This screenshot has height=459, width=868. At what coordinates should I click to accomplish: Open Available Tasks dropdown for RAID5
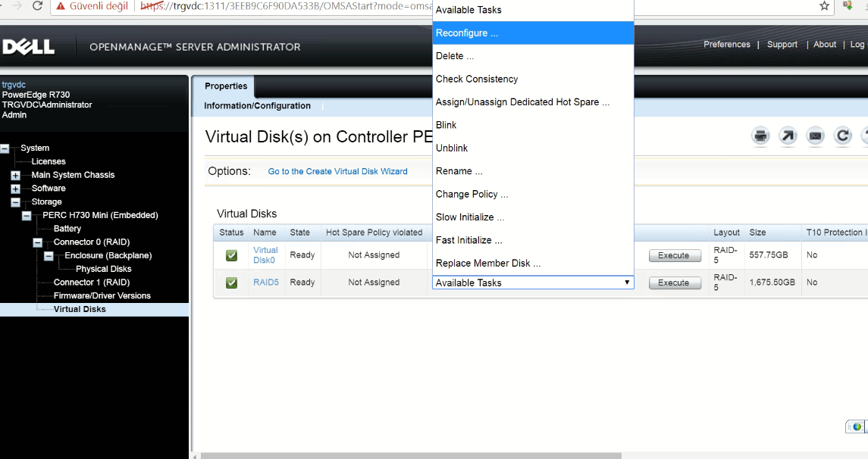(532, 283)
